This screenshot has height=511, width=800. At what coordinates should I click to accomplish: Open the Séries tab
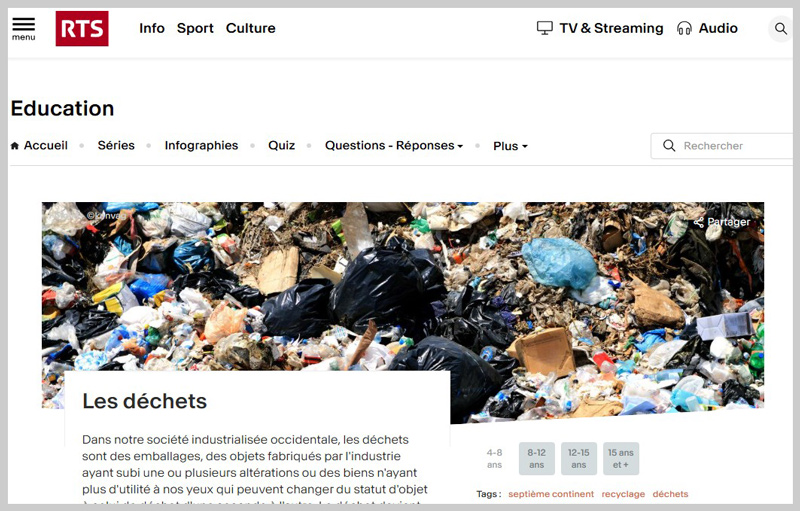tap(116, 146)
